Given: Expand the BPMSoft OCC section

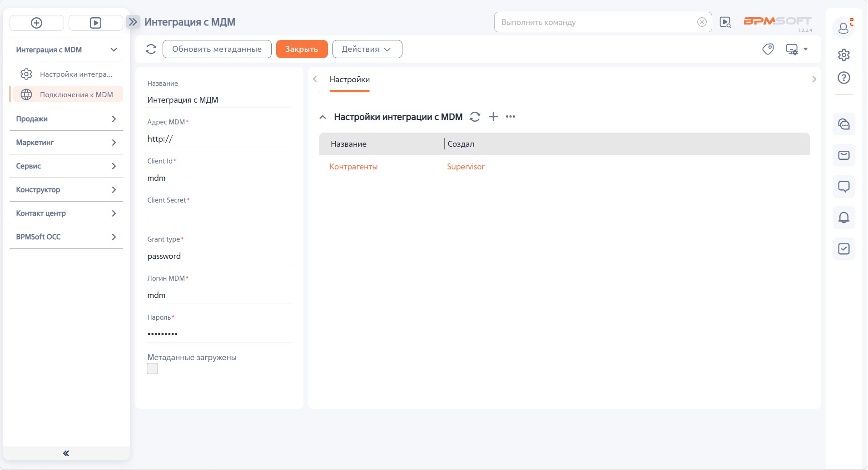Looking at the screenshot, I should click(66, 237).
